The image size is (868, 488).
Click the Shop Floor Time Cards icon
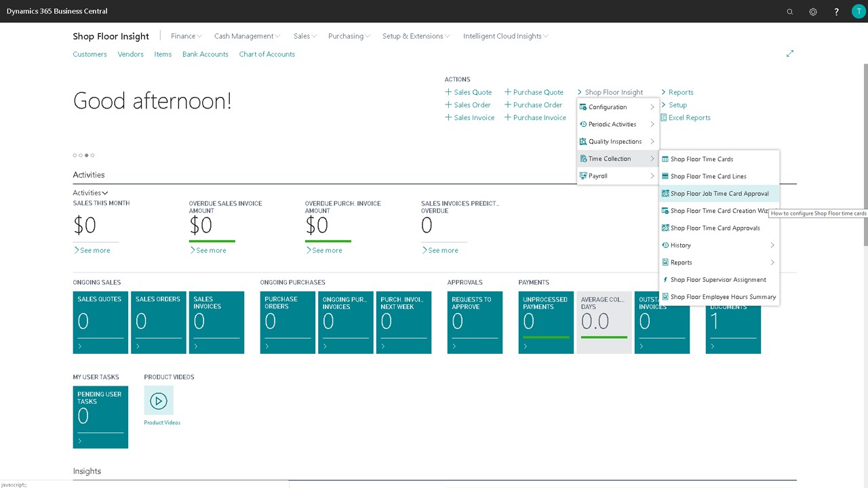pos(665,159)
